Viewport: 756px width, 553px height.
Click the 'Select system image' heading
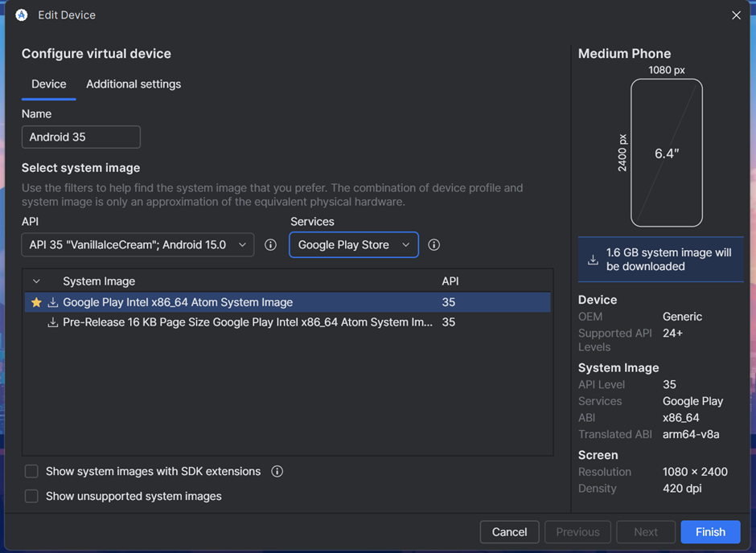click(81, 168)
